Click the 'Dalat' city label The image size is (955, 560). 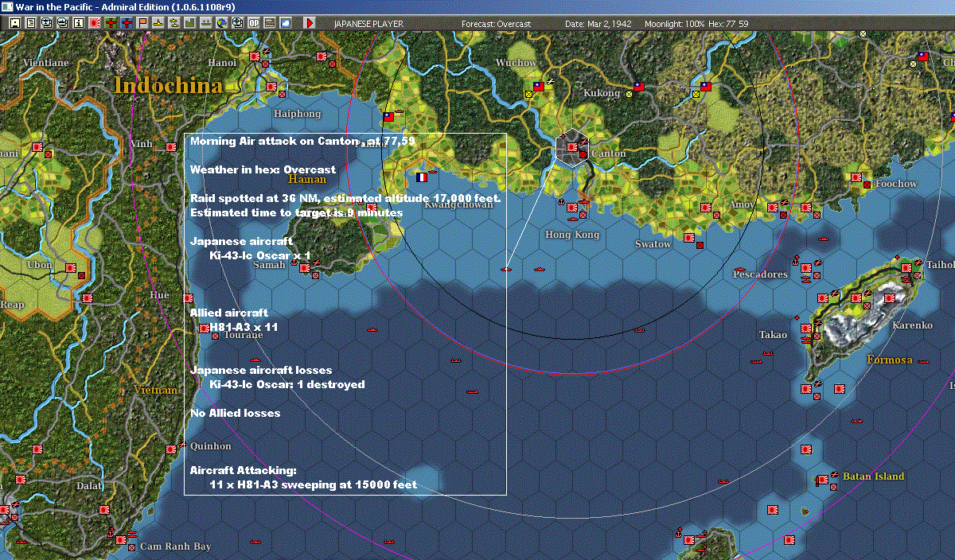[x=90, y=486]
